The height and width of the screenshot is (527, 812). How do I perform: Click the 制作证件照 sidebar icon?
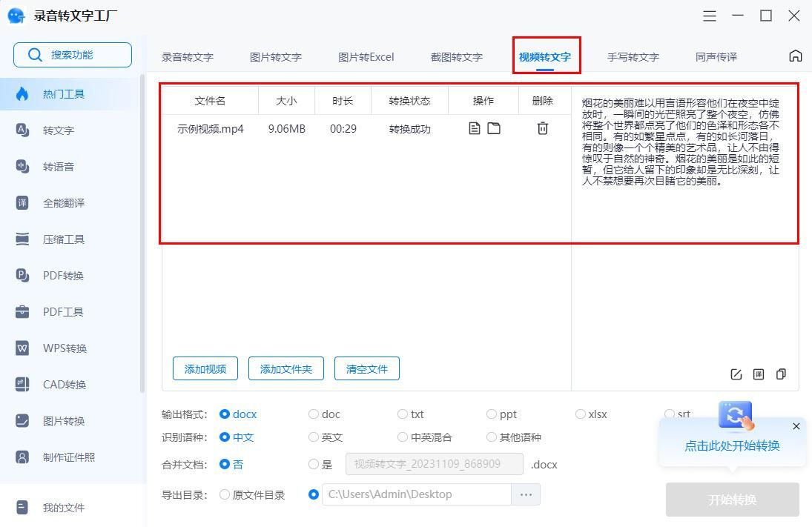[22, 457]
